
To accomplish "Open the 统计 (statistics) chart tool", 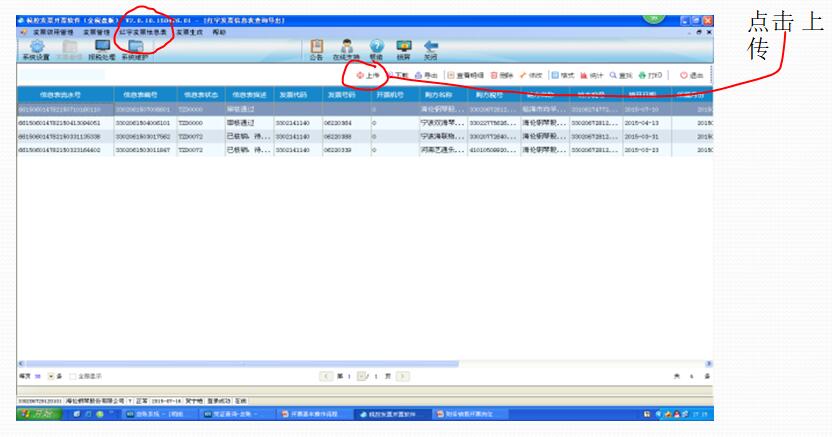I will click(591, 75).
